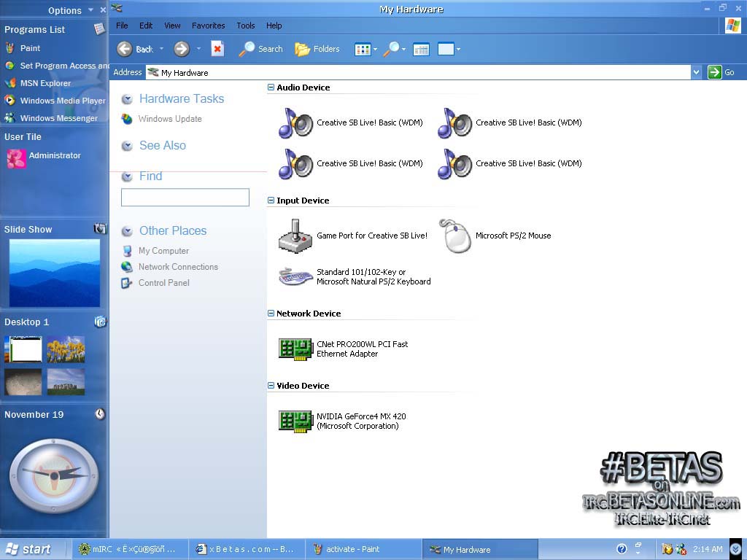Click the Search toolbar button
This screenshot has height=560, width=747.
tap(260, 49)
